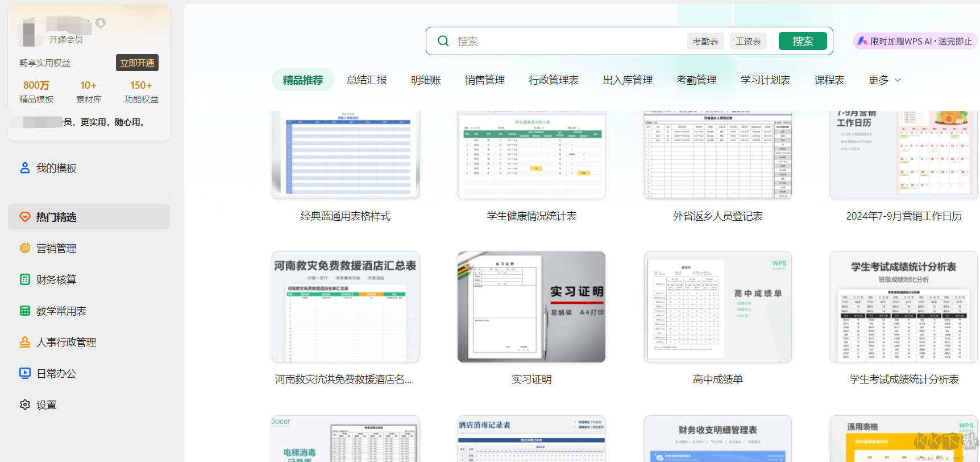The width and height of the screenshot is (980, 462).
Task: Open 实习证明 template thumbnail
Action: tap(531, 307)
